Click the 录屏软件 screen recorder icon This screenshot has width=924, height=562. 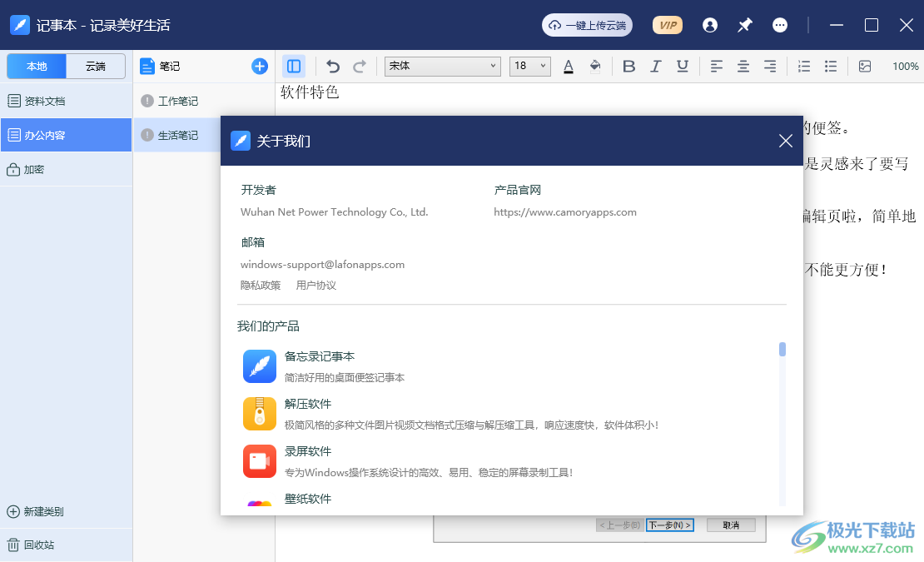coord(259,461)
